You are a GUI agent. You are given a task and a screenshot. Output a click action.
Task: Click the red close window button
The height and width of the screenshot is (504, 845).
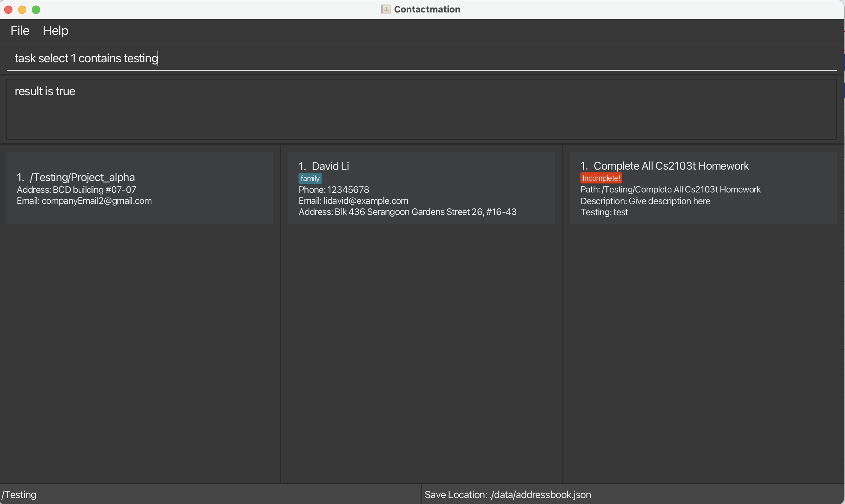[8, 10]
